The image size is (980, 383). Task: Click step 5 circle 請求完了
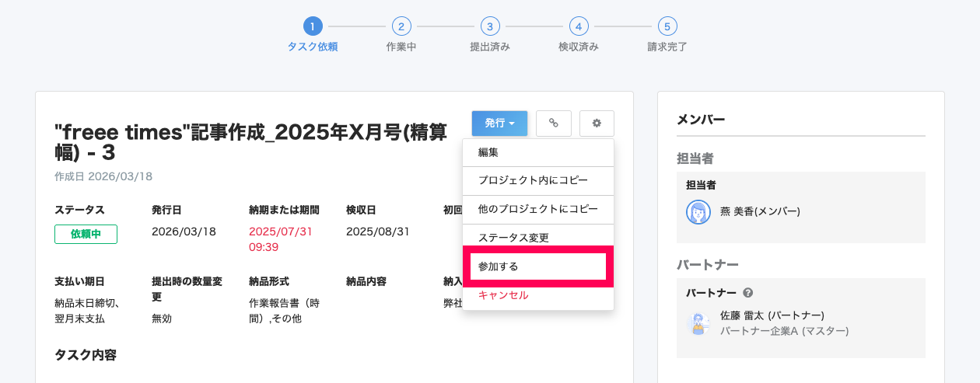(667, 26)
